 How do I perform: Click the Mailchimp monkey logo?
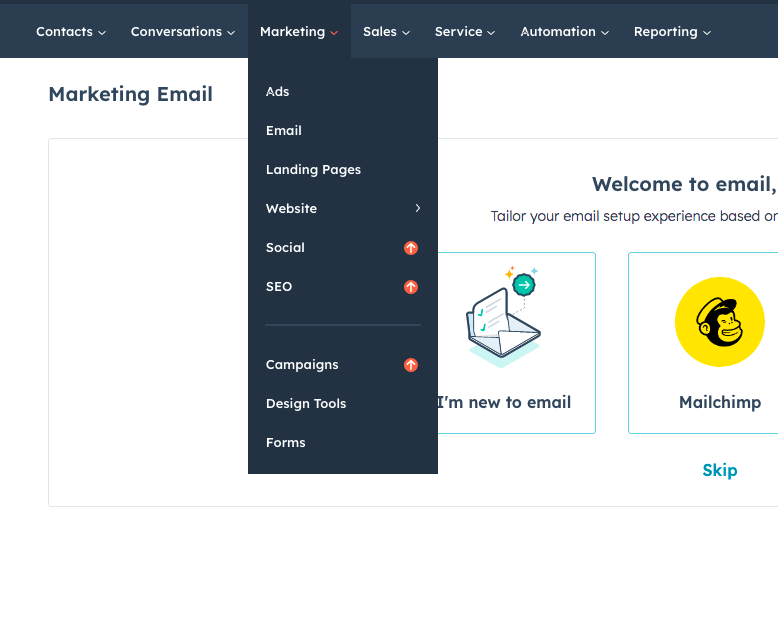tap(719, 322)
